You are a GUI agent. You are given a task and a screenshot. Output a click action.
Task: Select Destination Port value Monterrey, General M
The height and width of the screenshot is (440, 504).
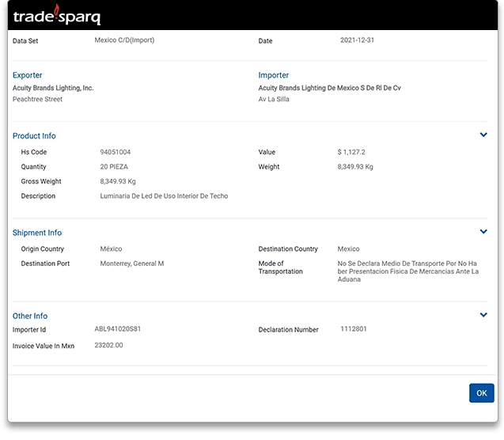point(132,264)
